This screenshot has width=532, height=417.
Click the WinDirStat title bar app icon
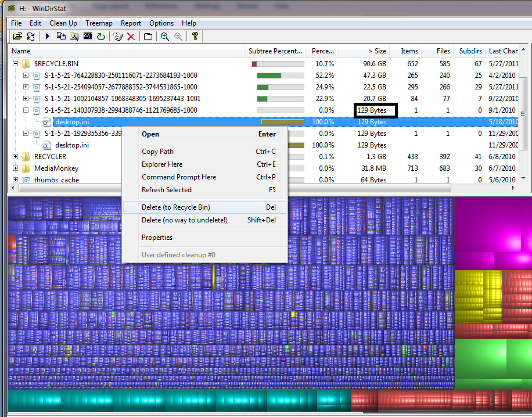tap(12, 8)
